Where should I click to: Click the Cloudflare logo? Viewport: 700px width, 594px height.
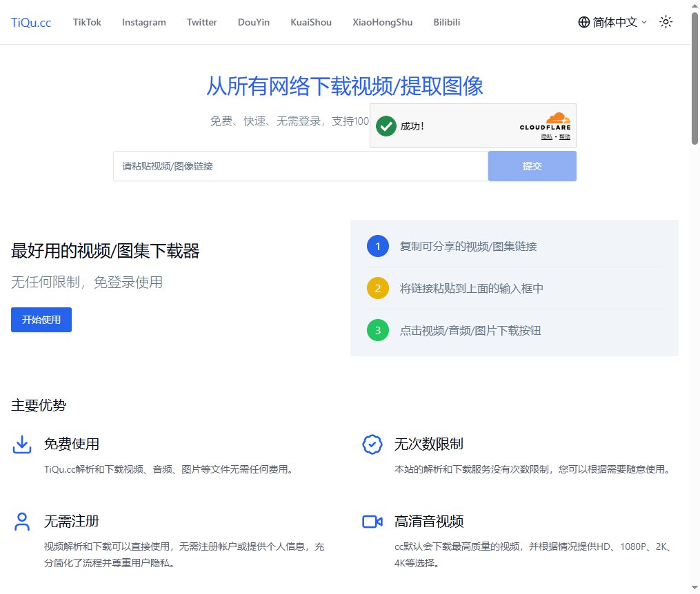(x=545, y=121)
